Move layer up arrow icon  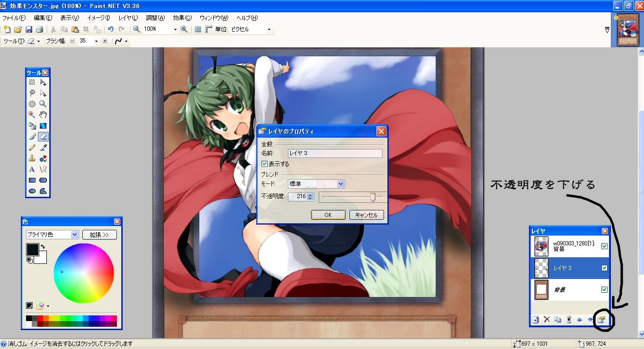579,320
